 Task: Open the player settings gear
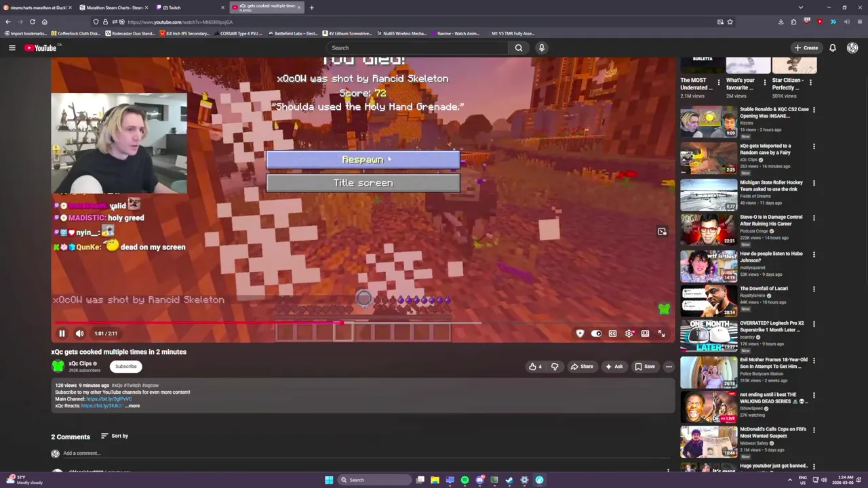(629, 333)
